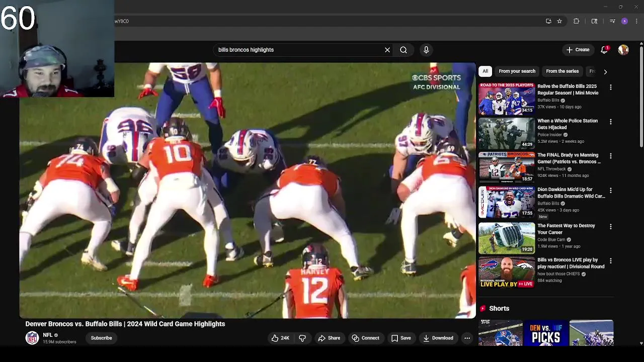Viewport: 644px width, 362px height.
Task: Click the 'NFL Throwback' channel name
Action: tap(552, 169)
